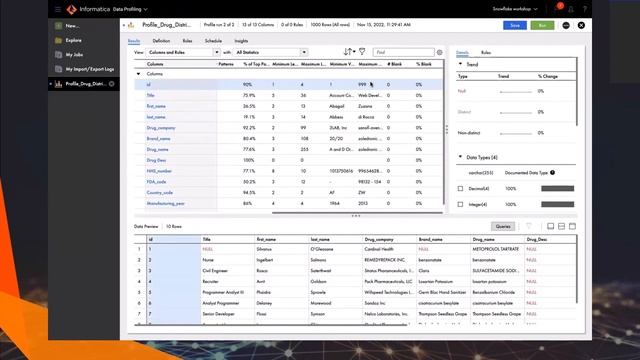Screen dimensions: 640x360
Task: Open the NHS_number column link
Action: (x=159, y=171)
